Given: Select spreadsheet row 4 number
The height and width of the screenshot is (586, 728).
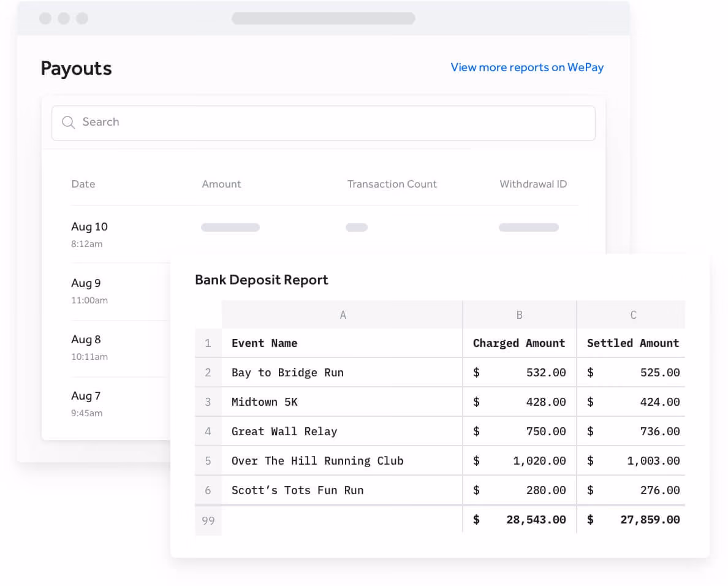Looking at the screenshot, I should [x=208, y=432].
